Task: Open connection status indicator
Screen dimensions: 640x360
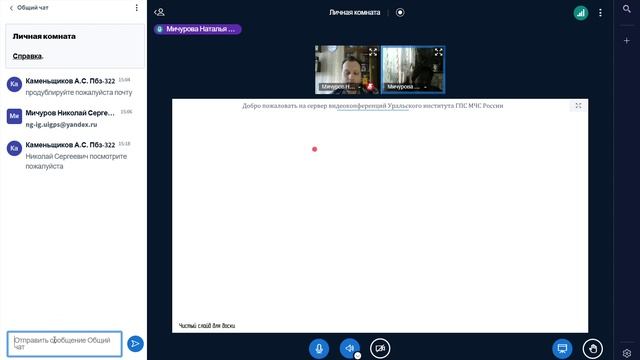Action: pos(580,13)
